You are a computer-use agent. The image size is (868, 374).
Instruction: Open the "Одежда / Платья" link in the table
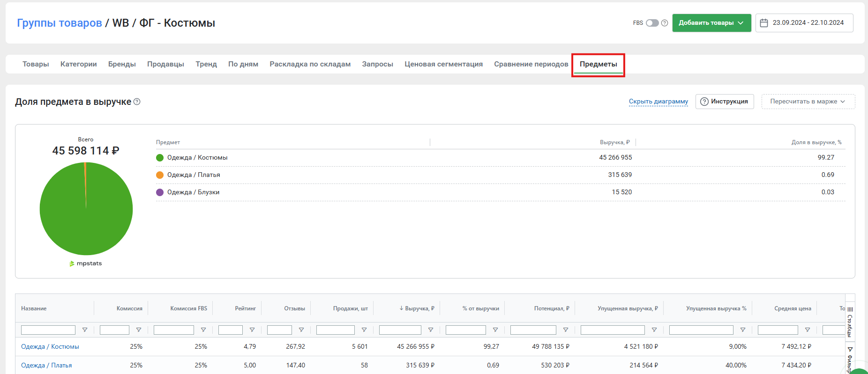(46, 366)
